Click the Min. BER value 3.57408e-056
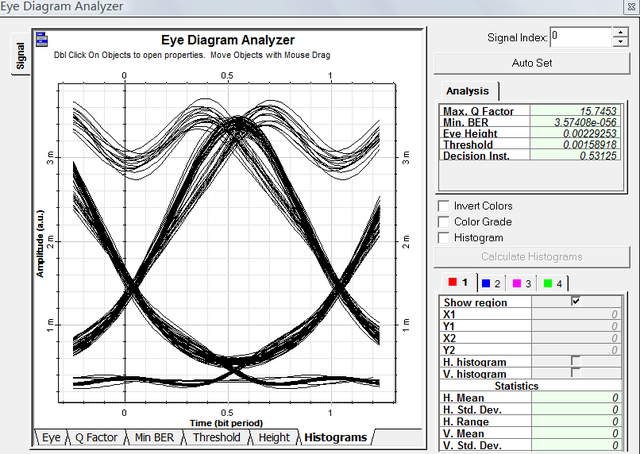 pyautogui.click(x=576, y=122)
